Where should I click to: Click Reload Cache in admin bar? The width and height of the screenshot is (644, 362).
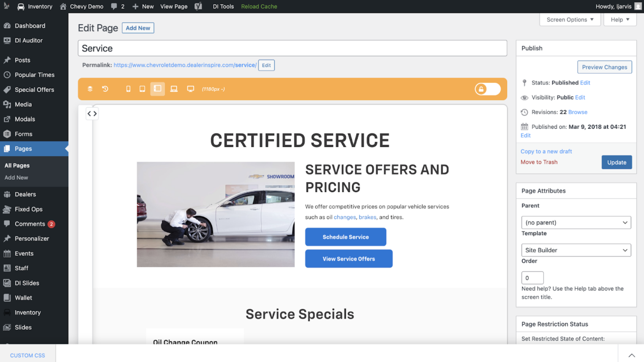point(259,6)
